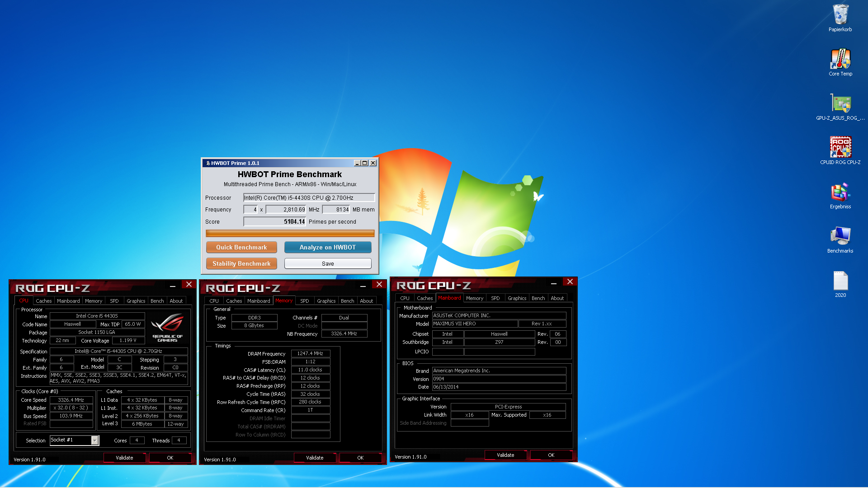
Task: Open About tab in right CPU-Z window
Action: (x=557, y=298)
